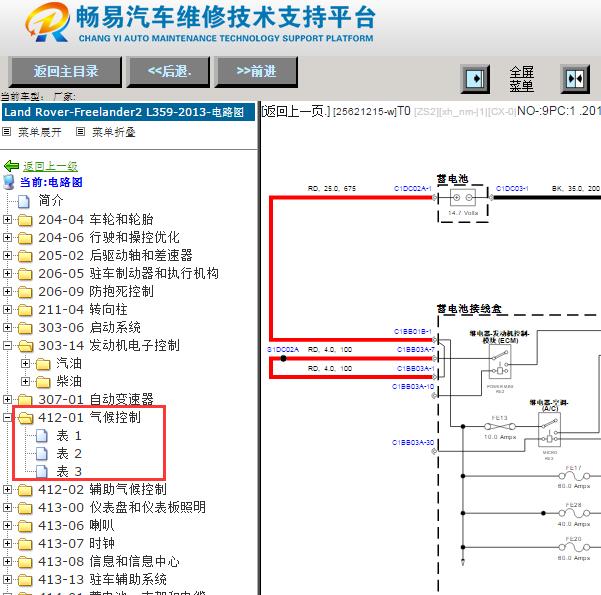Screen dimensions: 601x595
Task: Click connector label C1DC02A-1
Action: [x=412, y=188]
